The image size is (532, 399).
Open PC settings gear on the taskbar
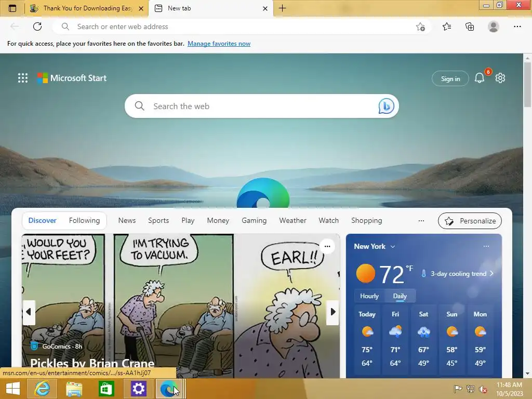tap(138, 389)
